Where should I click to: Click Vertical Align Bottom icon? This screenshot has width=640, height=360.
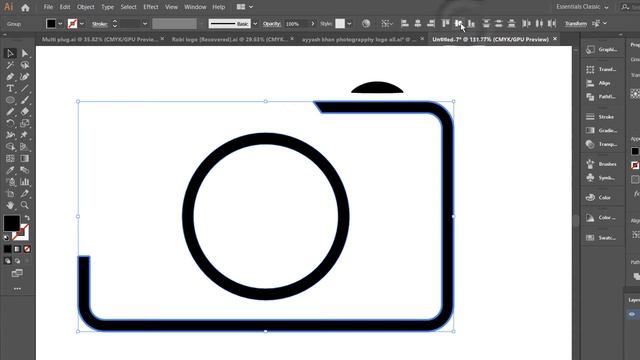pos(471,24)
